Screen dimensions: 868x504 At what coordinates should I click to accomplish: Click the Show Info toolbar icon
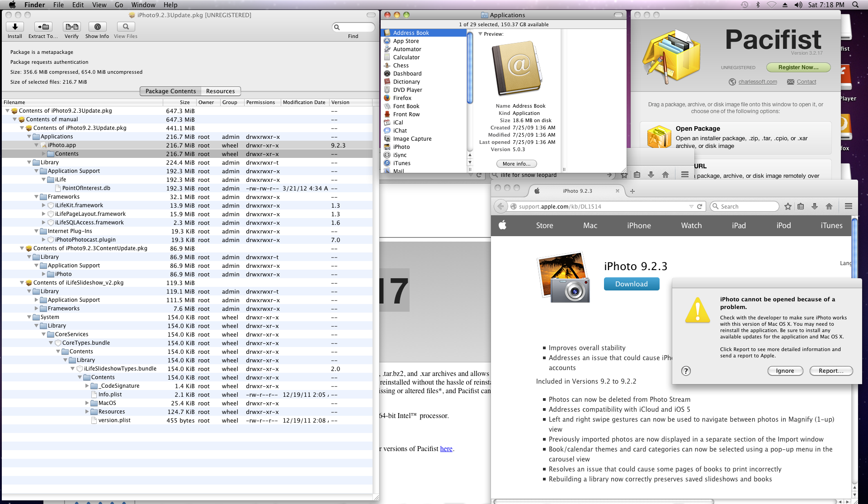pos(97,27)
